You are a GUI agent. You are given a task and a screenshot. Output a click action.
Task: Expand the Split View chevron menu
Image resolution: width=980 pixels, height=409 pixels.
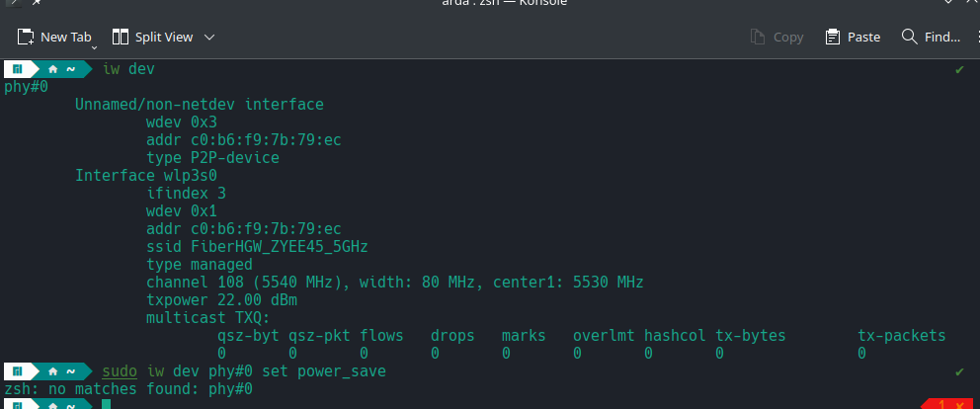(x=209, y=37)
